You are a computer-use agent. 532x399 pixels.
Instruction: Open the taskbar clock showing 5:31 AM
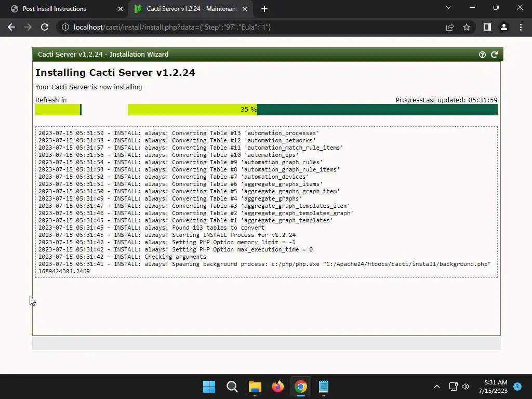coord(493,387)
